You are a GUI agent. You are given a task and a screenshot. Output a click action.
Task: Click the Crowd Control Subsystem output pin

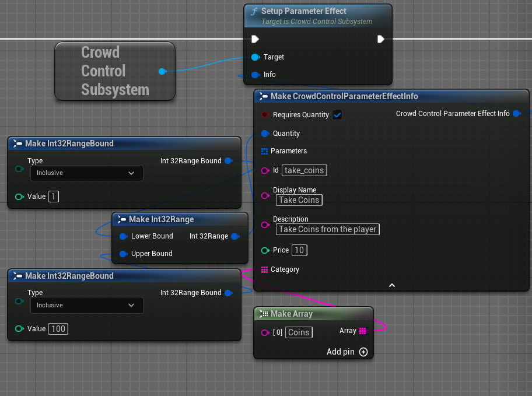163,71
